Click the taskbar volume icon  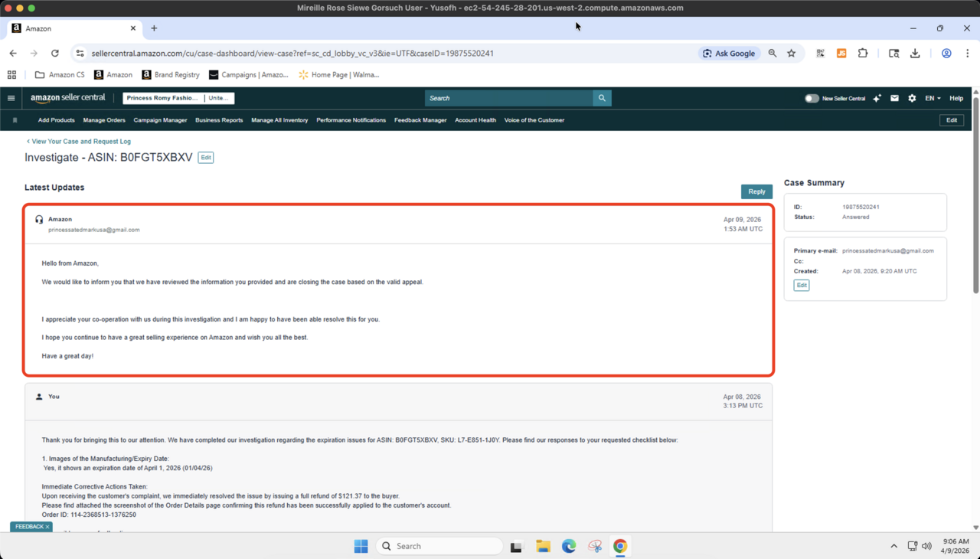pos(926,546)
